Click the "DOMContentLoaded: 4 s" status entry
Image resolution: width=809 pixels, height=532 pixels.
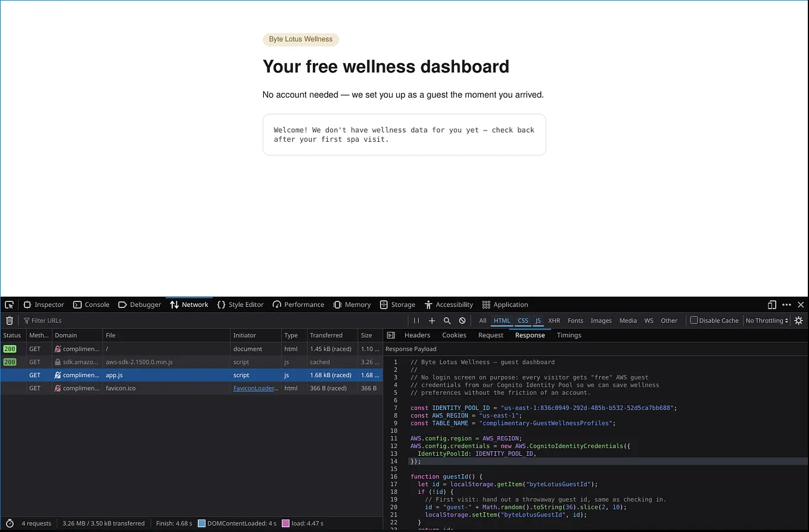(237, 523)
